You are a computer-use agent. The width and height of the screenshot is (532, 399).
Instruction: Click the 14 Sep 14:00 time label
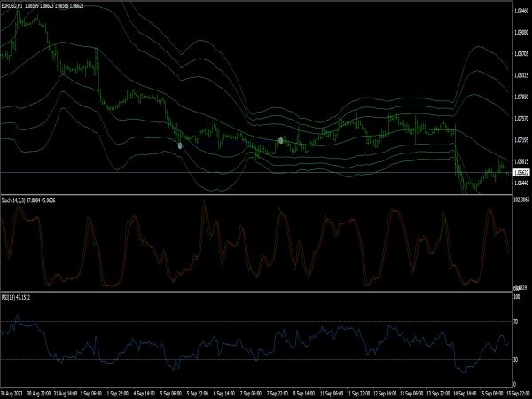pos(465,394)
